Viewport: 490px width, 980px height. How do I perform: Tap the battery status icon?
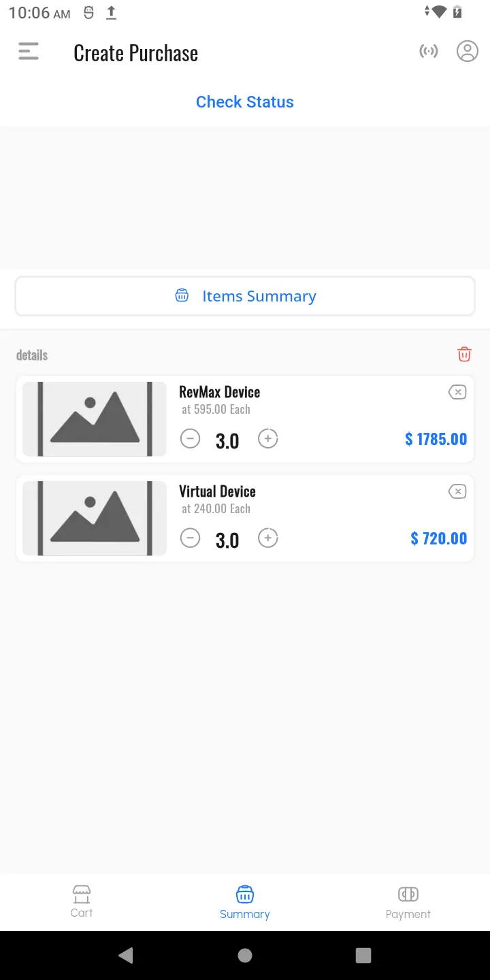(x=458, y=12)
